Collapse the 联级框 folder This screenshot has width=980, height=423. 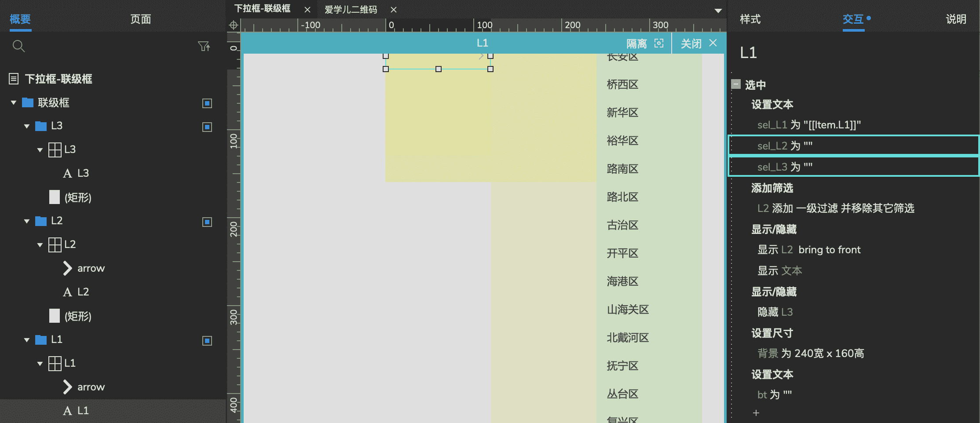14,102
